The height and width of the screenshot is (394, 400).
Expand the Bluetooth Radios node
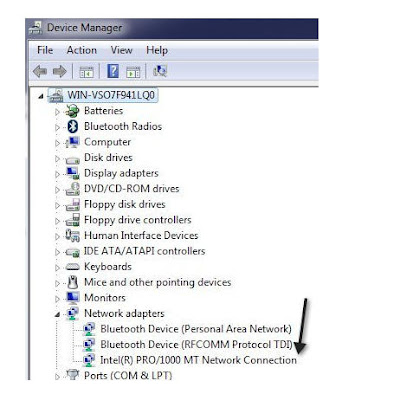tap(57, 127)
